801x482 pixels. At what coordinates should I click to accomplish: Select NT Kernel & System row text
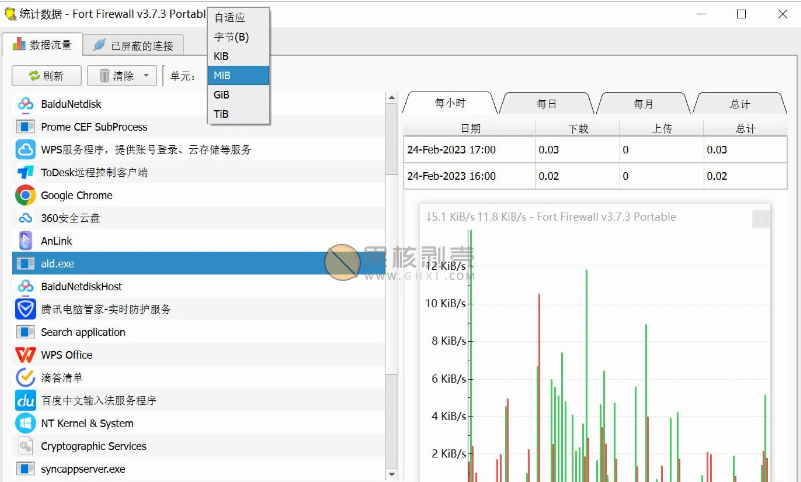[87, 423]
